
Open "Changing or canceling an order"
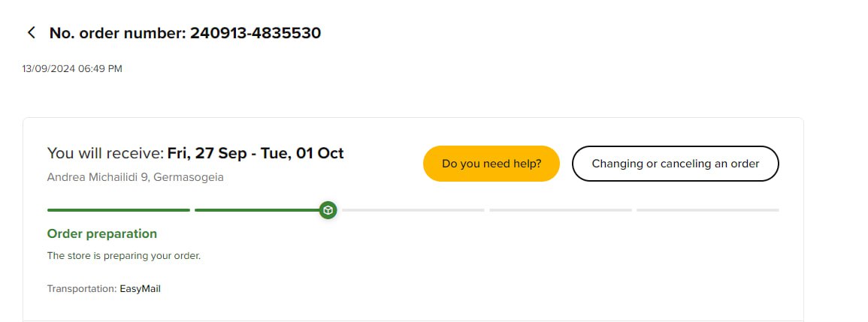point(675,164)
